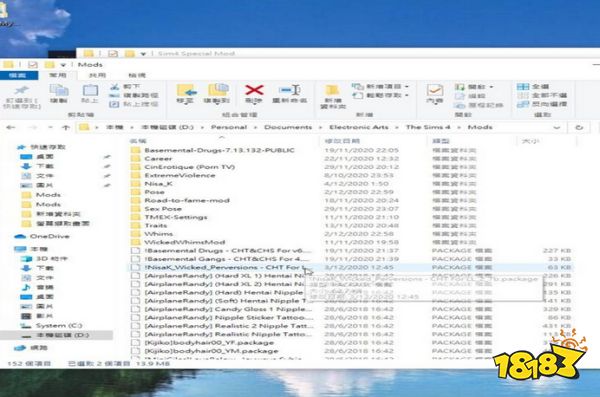Screen dimensions: 600x397
Task: Select Quick access (快速存取) tree node
Action: 41,147
